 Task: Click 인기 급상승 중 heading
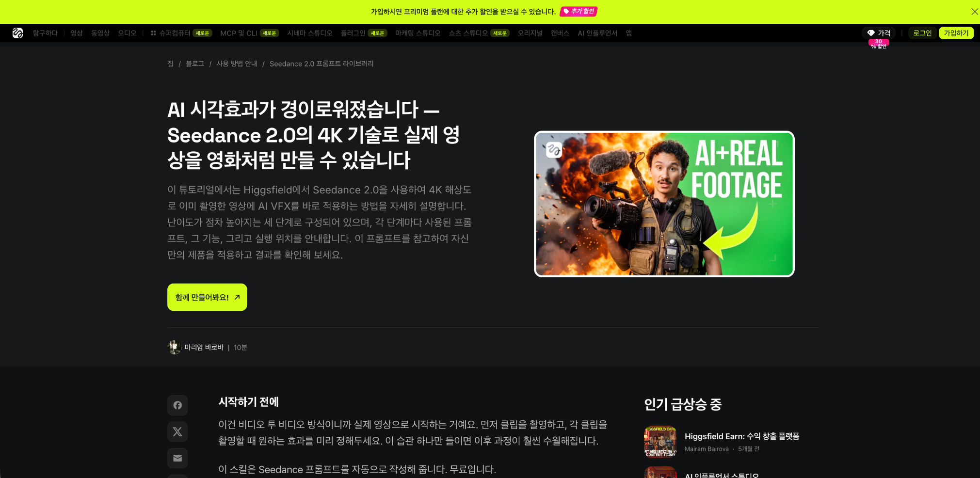tap(683, 404)
